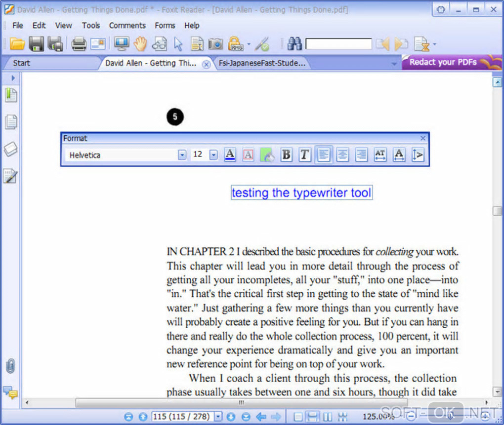Click inside the toolbar find text box

click(x=338, y=44)
